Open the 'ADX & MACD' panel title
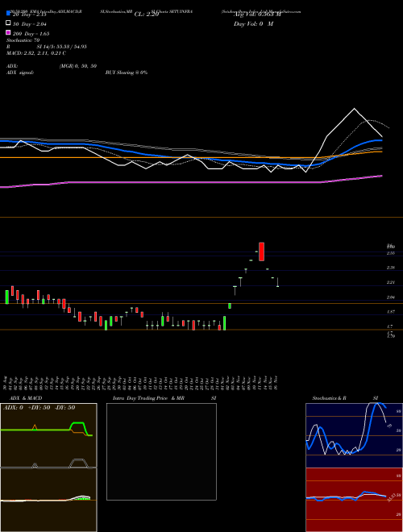This screenshot has height=532, width=403. [x=26, y=398]
